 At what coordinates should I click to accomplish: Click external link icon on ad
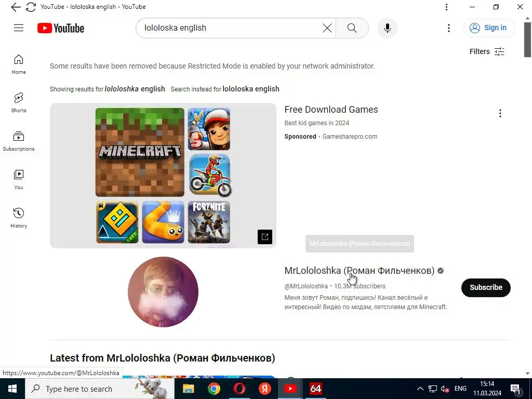[x=264, y=236]
